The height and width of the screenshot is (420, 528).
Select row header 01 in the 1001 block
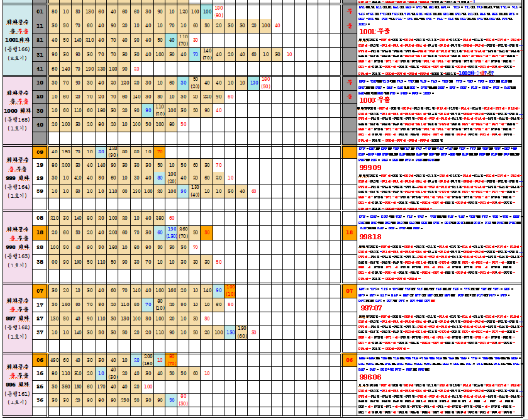click(39, 11)
